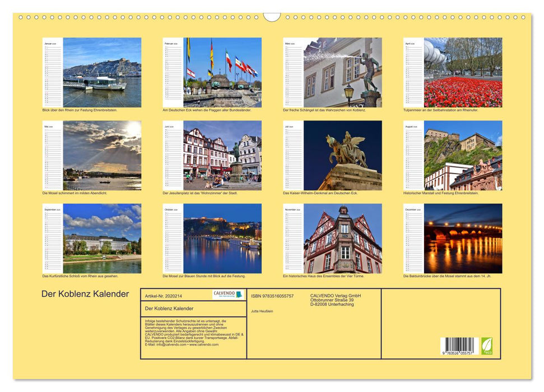Viewport: 544px width, 392px height.
Task: Select the title Der Koblenz Kalender
Action: pos(84,293)
